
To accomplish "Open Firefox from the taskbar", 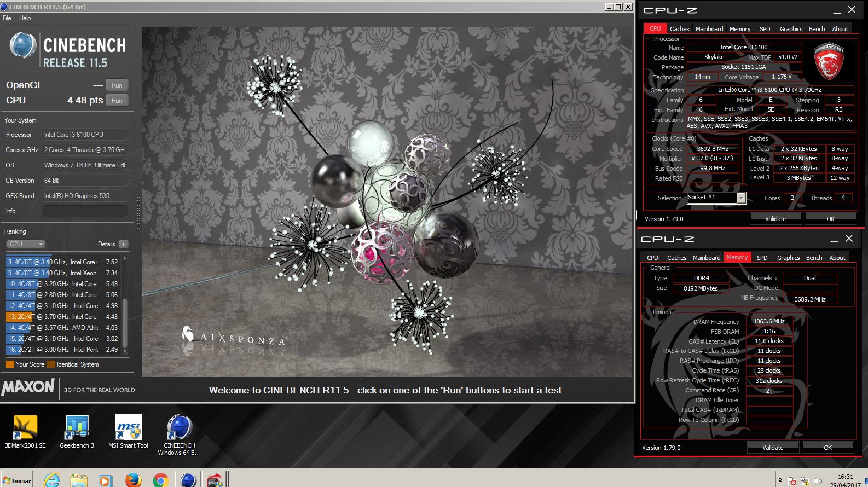I will coord(133,480).
